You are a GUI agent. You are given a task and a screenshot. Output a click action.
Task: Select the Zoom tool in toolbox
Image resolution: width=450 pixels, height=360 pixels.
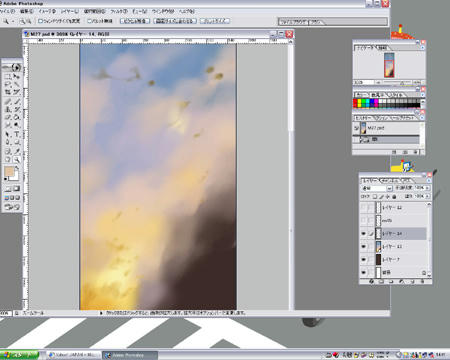16,160
